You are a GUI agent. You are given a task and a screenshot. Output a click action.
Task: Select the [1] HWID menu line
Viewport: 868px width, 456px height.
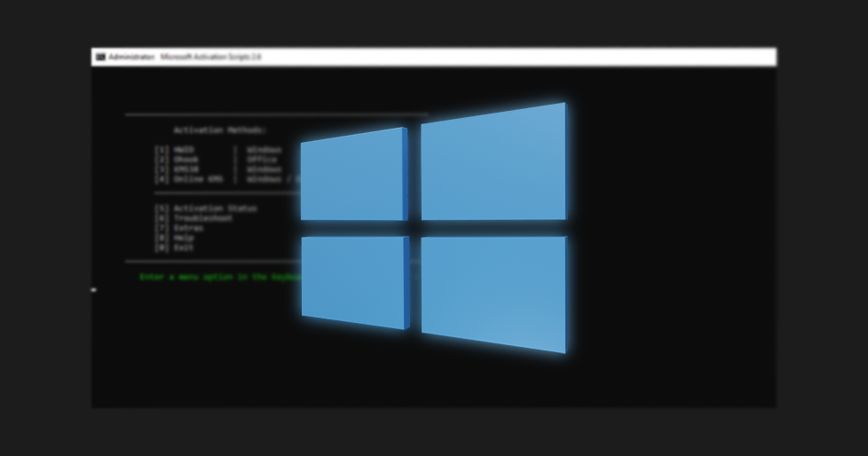[x=218, y=150]
